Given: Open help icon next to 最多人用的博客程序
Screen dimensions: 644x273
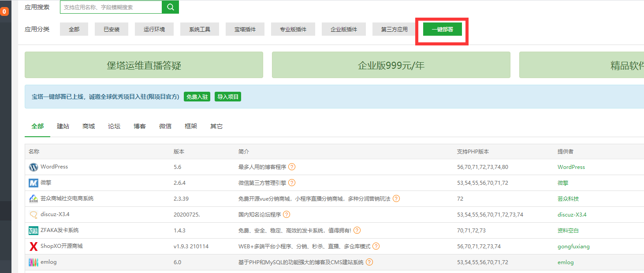Looking at the screenshot, I should coord(292,167).
